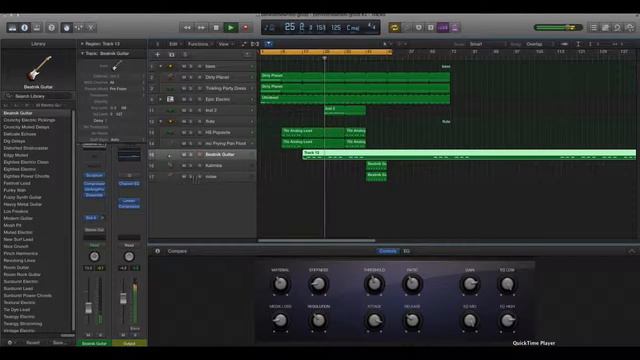This screenshot has width=640, height=360.
Task: Click the Search Library field
Action: (x=38, y=96)
